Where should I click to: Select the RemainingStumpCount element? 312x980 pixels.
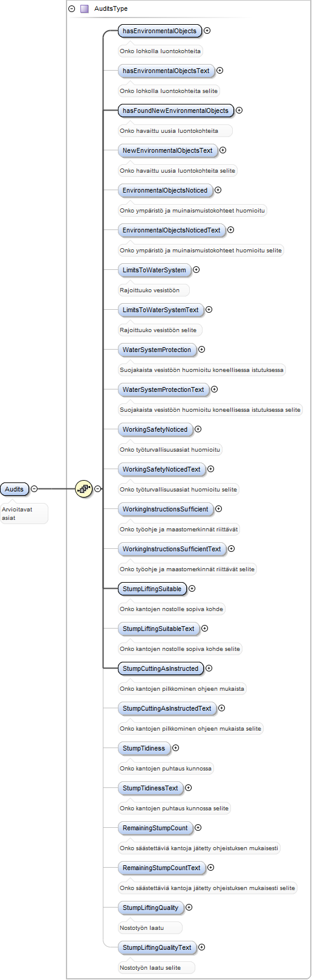click(x=155, y=828)
